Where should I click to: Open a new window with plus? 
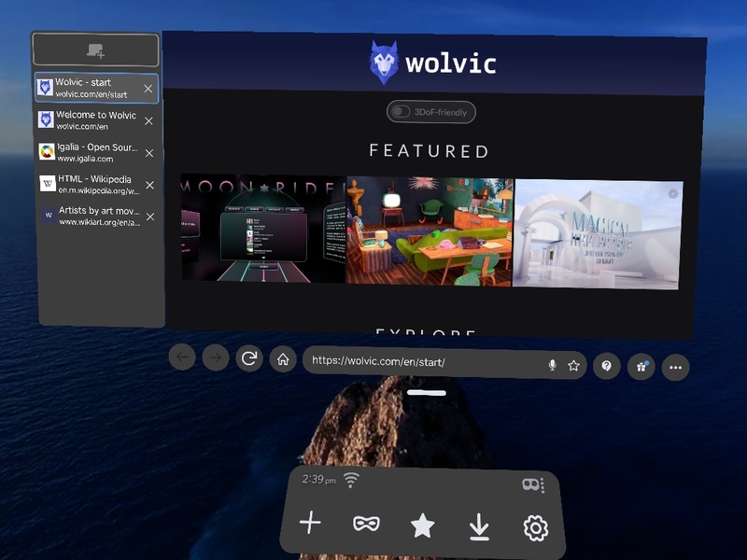pyautogui.click(x=310, y=523)
